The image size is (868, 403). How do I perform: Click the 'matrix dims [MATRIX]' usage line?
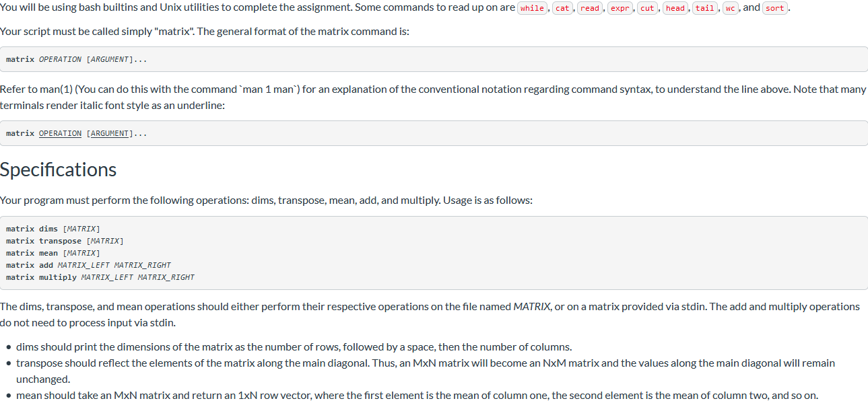[x=53, y=229]
